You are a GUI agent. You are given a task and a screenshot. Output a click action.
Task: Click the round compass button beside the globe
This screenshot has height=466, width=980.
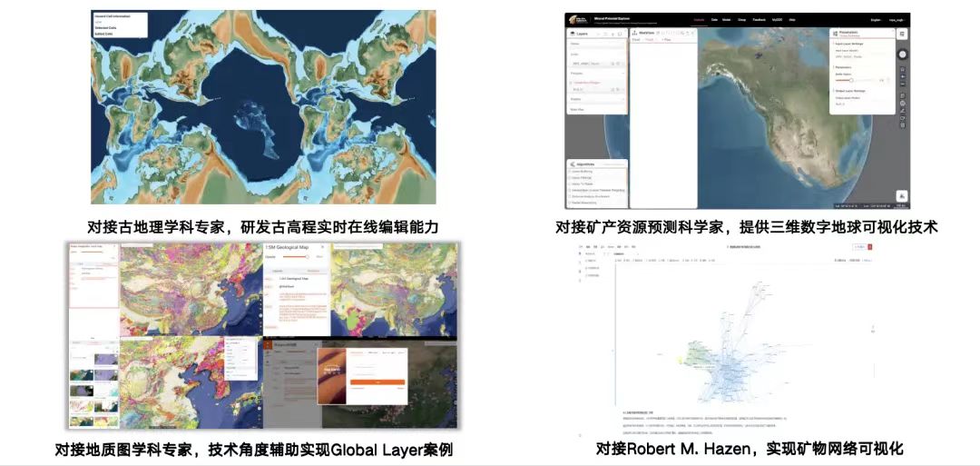[902, 54]
